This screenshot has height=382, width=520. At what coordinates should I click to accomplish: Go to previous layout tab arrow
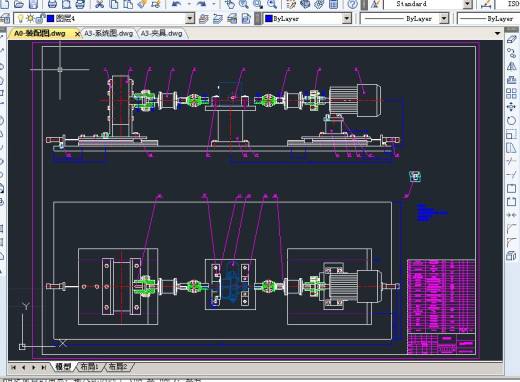23,367
